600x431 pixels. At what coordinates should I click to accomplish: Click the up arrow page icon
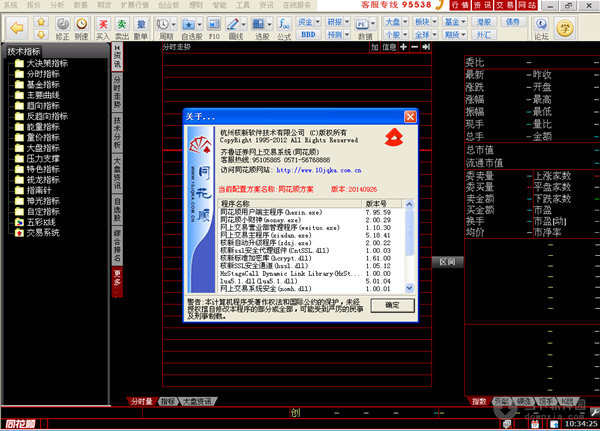tap(41, 22)
